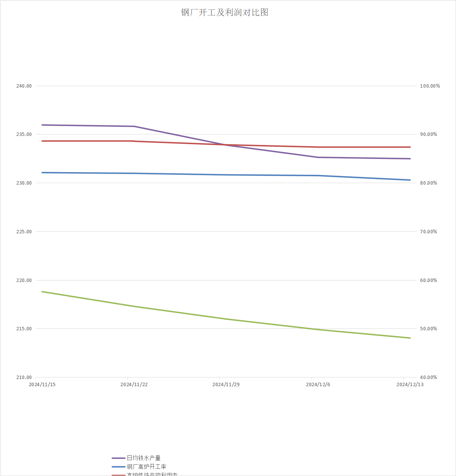The height and width of the screenshot is (476, 456).
Task: Click the 100.00% right axis label
Action: [430, 86]
